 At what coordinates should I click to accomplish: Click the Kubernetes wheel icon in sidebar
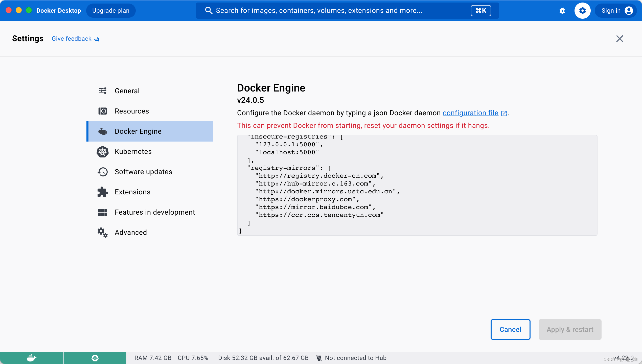pos(102,152)
